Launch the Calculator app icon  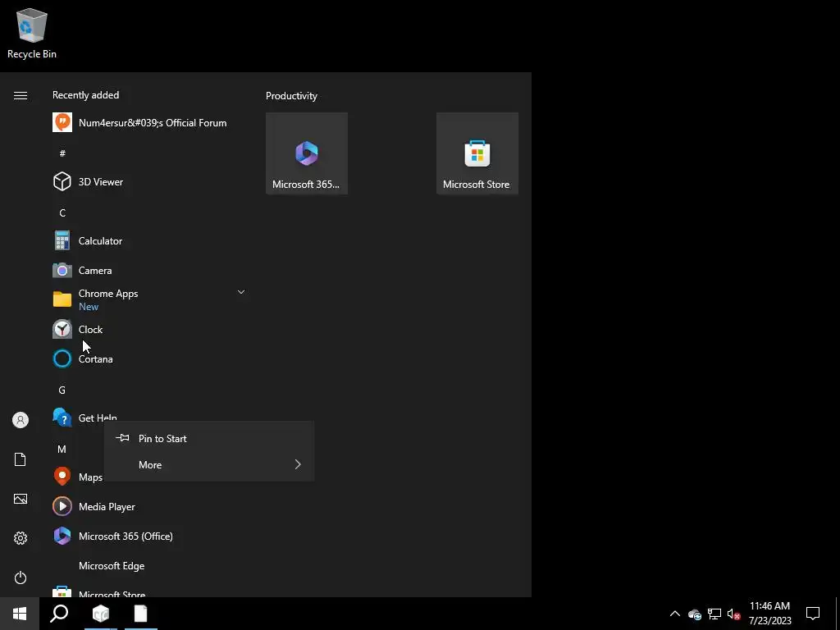[x=62, y=240]
